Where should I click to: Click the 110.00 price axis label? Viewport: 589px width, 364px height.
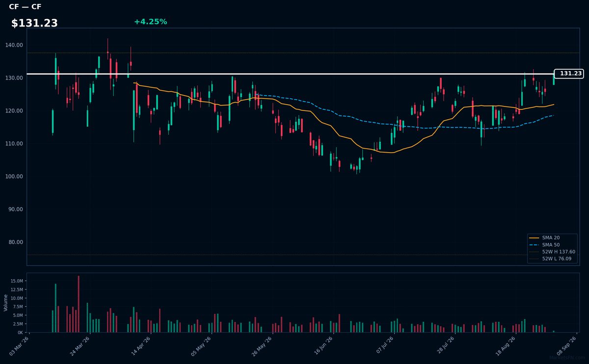(14, 144)
